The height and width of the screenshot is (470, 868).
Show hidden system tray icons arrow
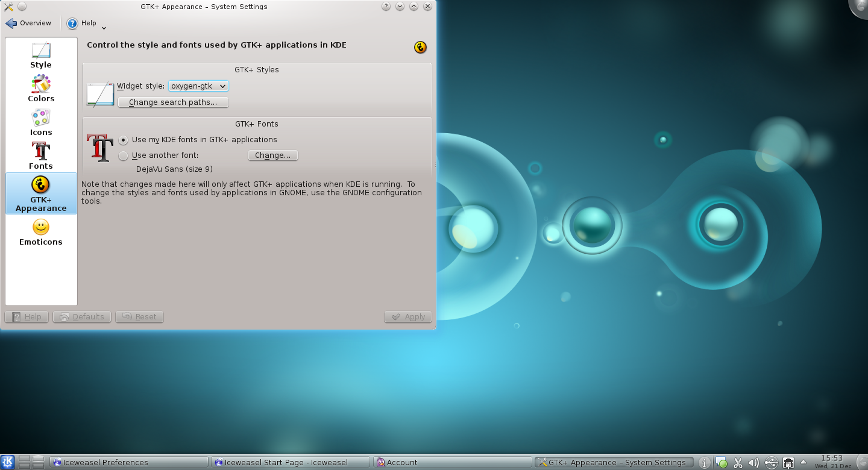click(803, 462)
